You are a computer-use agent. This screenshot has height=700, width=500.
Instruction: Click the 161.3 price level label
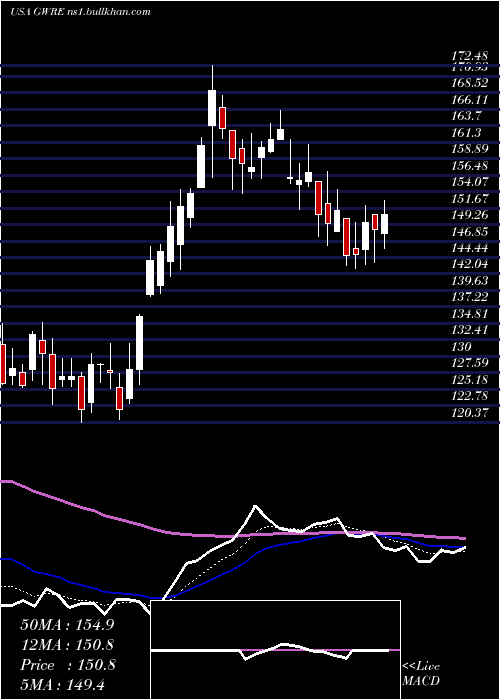[x=467, y=133]
